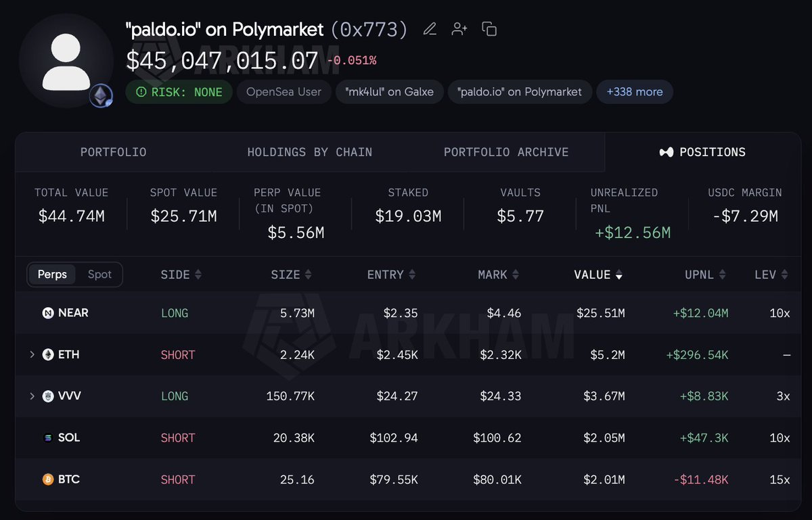
Task: Click the -0.051% change value
Action: pos(351,61)
